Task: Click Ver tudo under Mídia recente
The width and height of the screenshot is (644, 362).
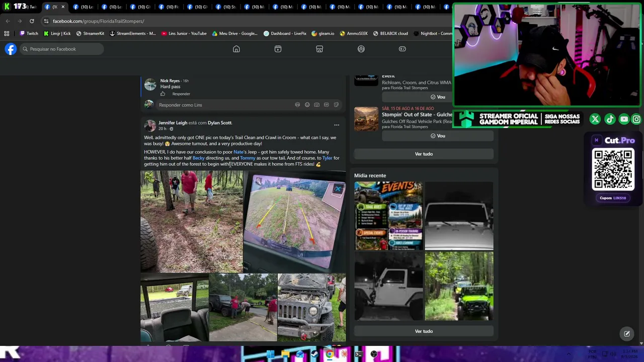Action: 424,331
